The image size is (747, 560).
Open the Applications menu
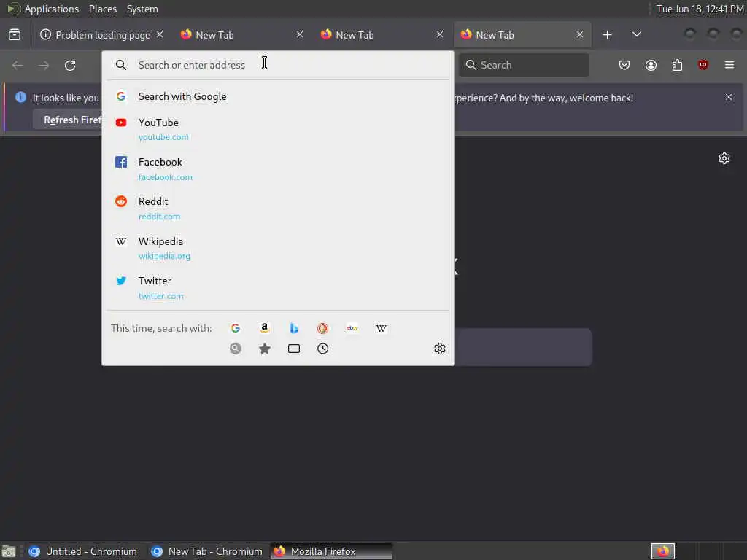[52, 9]
